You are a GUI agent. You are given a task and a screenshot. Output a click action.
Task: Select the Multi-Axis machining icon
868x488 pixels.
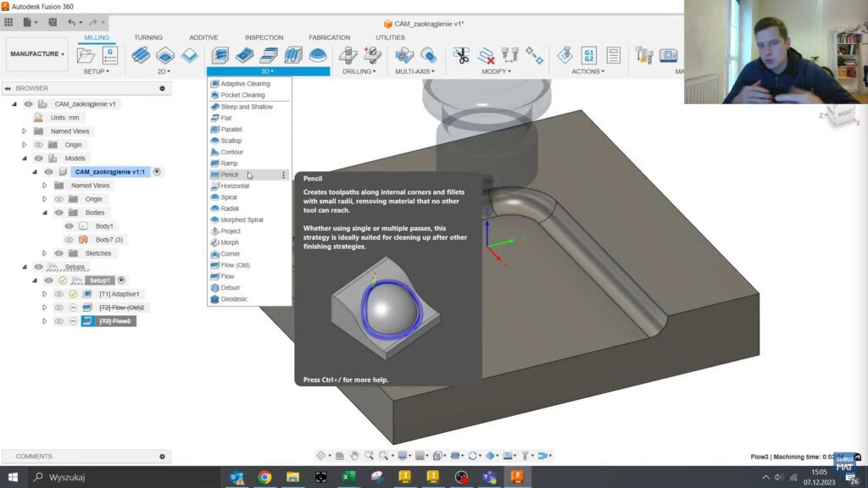point(404,54)
